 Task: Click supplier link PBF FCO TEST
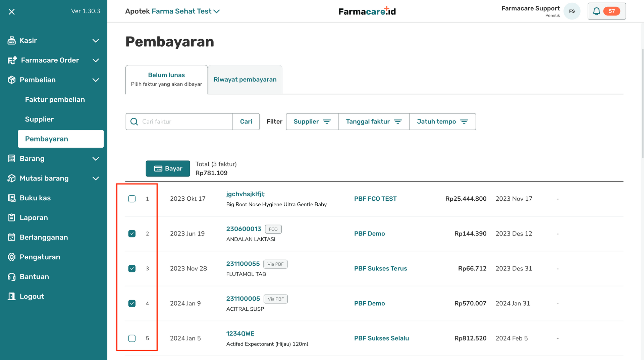click(375, 199)
